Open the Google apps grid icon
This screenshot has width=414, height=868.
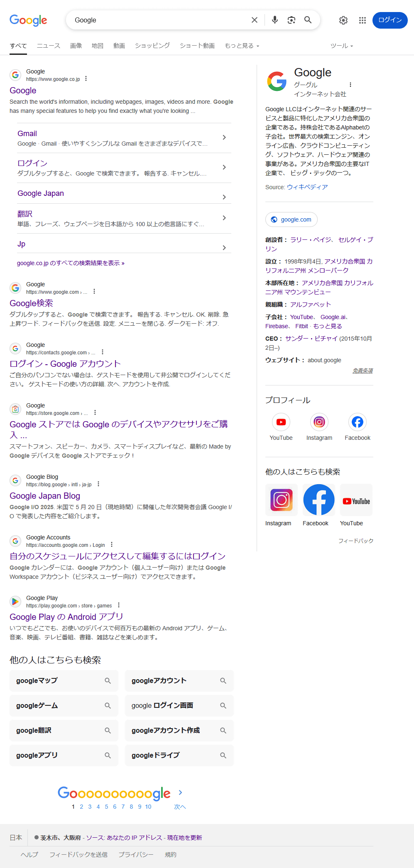(363, 20)
